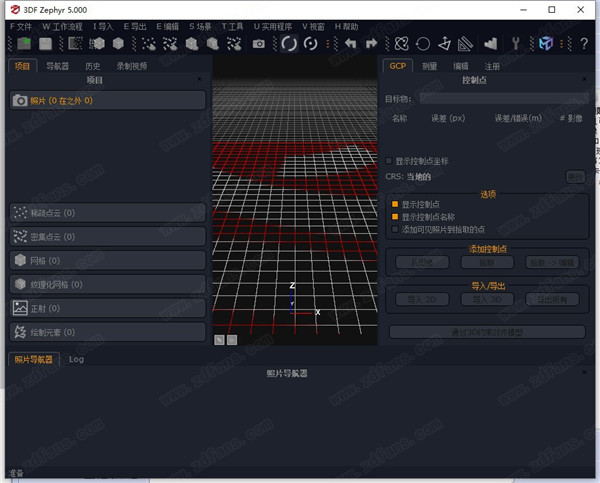Click the solid cube icon before point tools
Image resolution: width=600 pixels, height=483 pixels.
[x=118, y=43]
